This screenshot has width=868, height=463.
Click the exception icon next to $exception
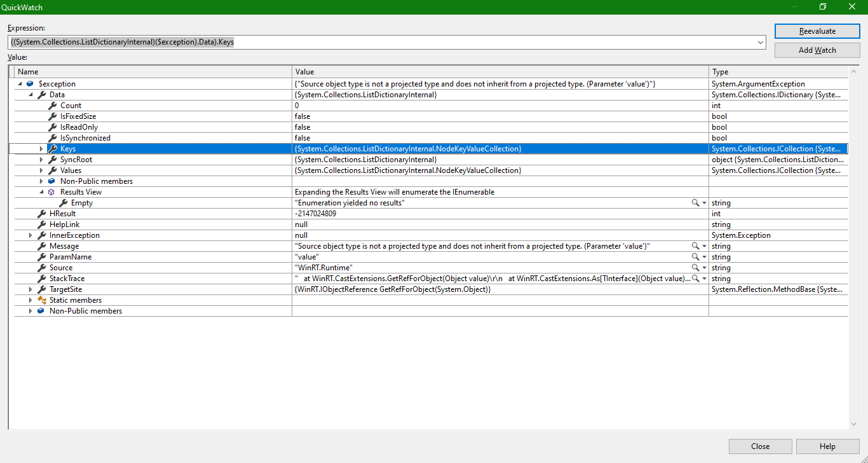pyautogui.click(x=31, y=83)
